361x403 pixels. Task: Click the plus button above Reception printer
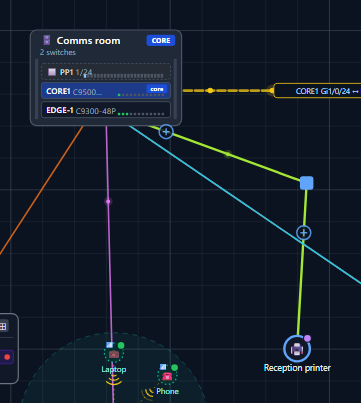click(304, 233)
